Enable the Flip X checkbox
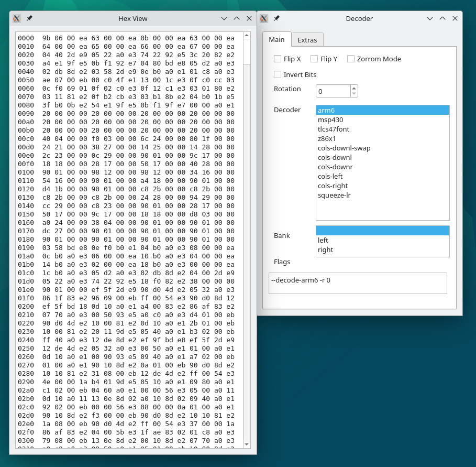The width and height of the screenshot is (476, 467). [278, 59]
